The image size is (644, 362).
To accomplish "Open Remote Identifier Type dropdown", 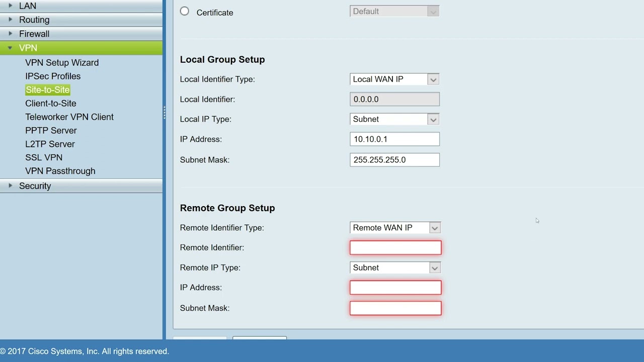I will [395, 228].
